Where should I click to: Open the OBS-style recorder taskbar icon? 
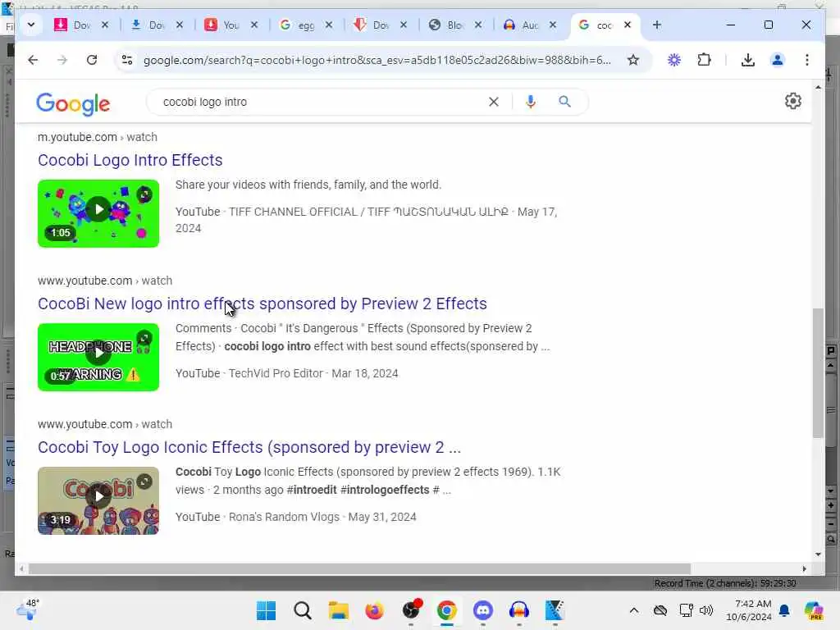(411, 610)
